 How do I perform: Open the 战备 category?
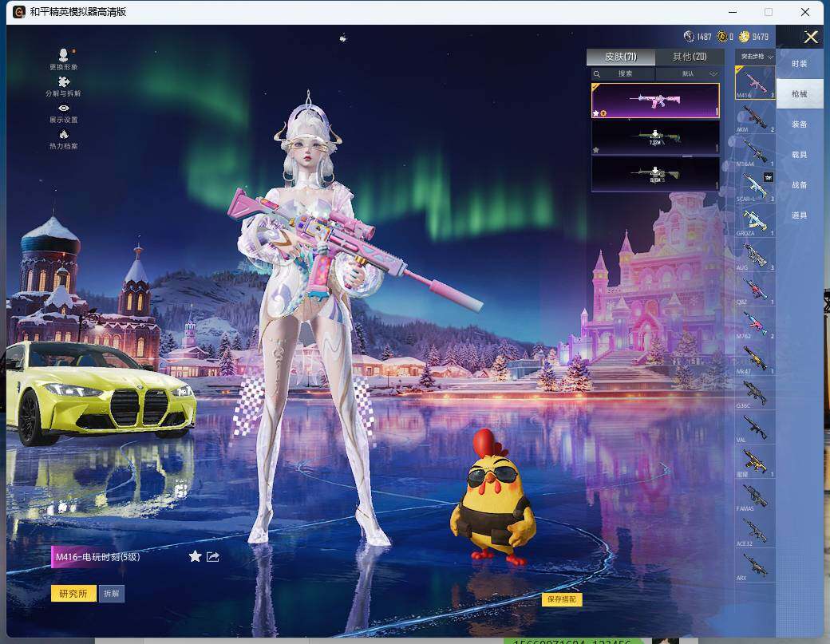(x=800, y=184)
